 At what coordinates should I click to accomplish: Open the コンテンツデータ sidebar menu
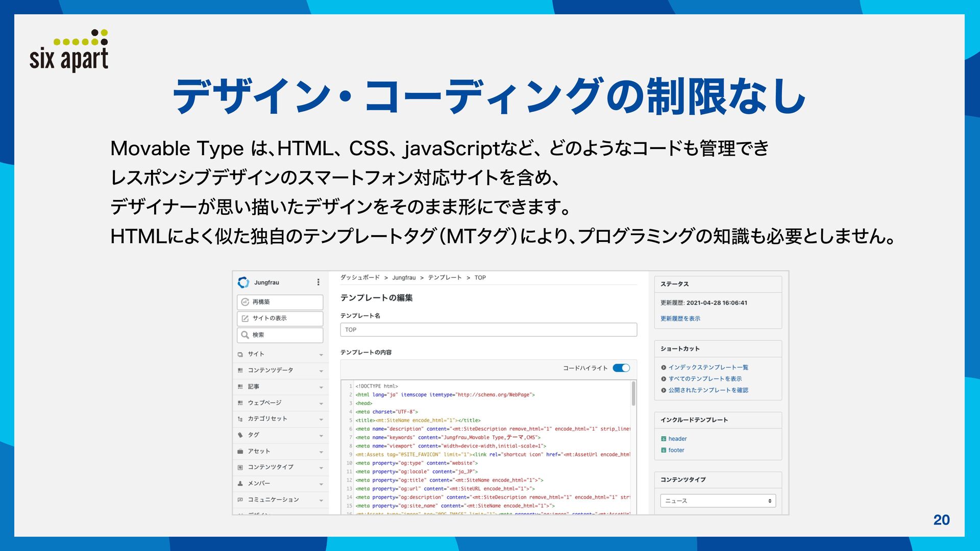(280, 370)
